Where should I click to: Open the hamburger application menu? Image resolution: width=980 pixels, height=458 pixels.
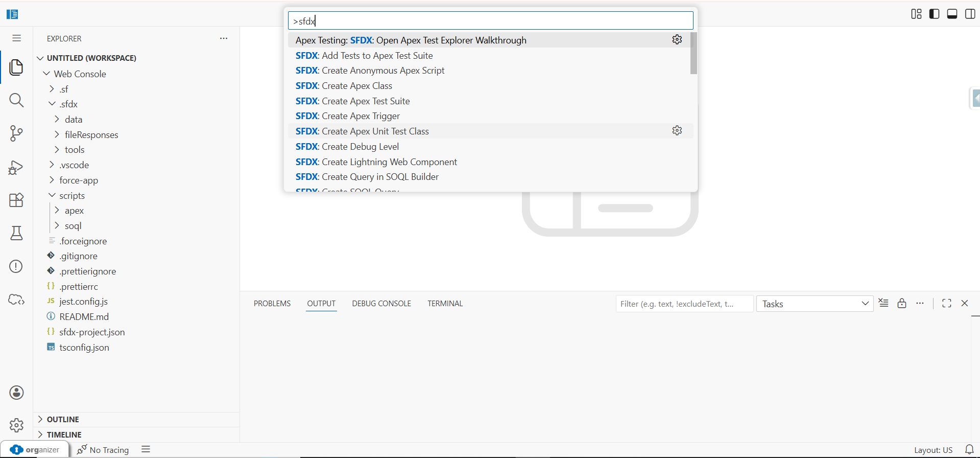pos(16,38)
